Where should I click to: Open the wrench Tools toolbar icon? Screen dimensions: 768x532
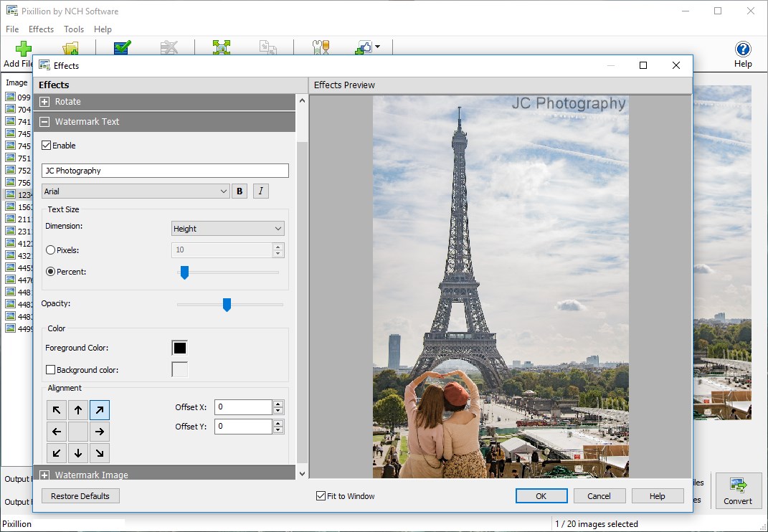319,47
